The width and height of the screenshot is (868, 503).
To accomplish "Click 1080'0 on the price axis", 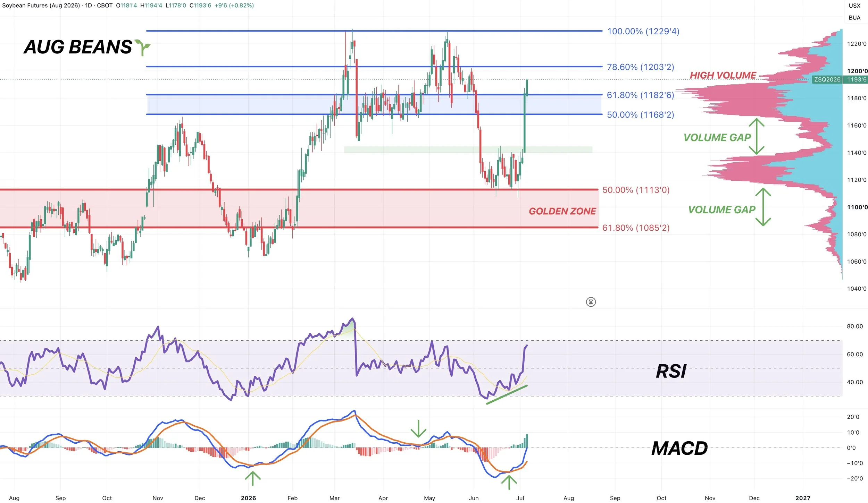I will [x=857, y=235].
